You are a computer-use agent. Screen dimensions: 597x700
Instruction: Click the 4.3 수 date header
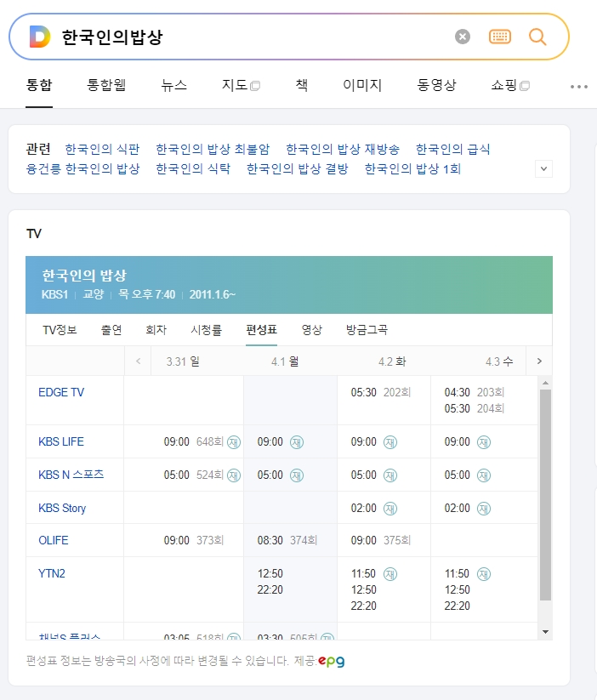pyautogui.click(x=499, y=361)
